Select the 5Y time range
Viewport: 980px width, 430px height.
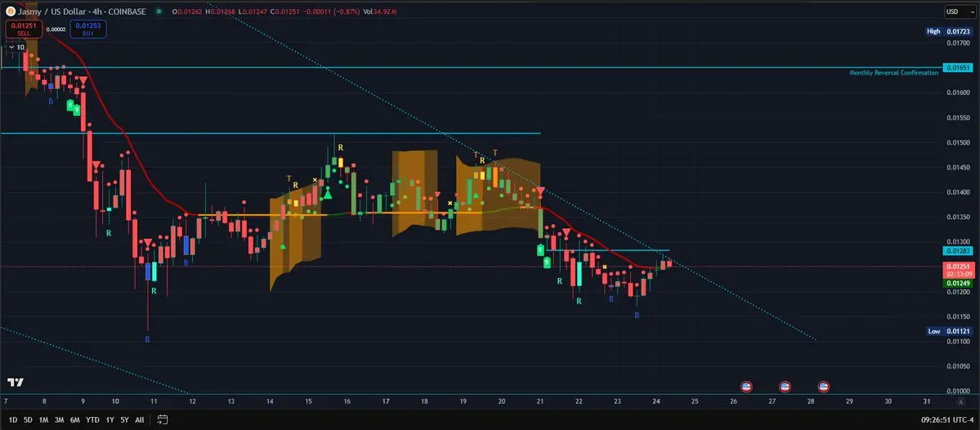(125, 419)
